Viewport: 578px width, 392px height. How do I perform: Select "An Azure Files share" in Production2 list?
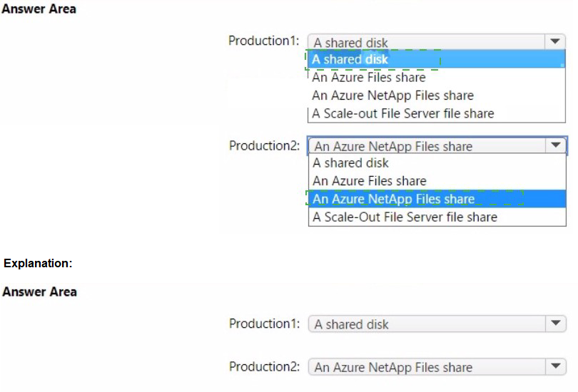tap(370, 181)
